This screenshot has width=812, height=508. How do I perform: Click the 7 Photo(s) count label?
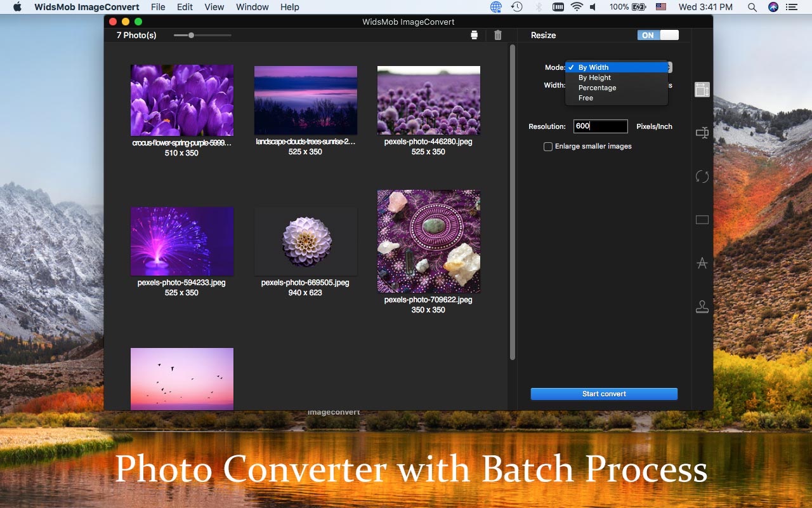136,35
